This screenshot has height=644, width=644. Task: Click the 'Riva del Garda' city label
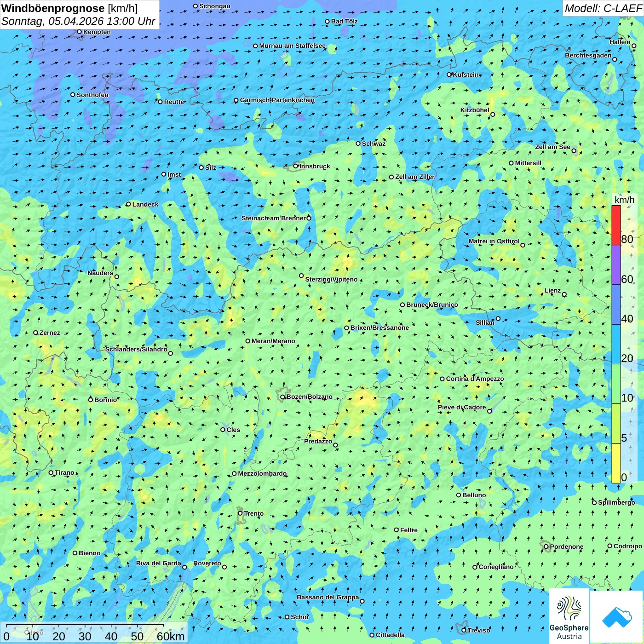(x=159, y=563)
